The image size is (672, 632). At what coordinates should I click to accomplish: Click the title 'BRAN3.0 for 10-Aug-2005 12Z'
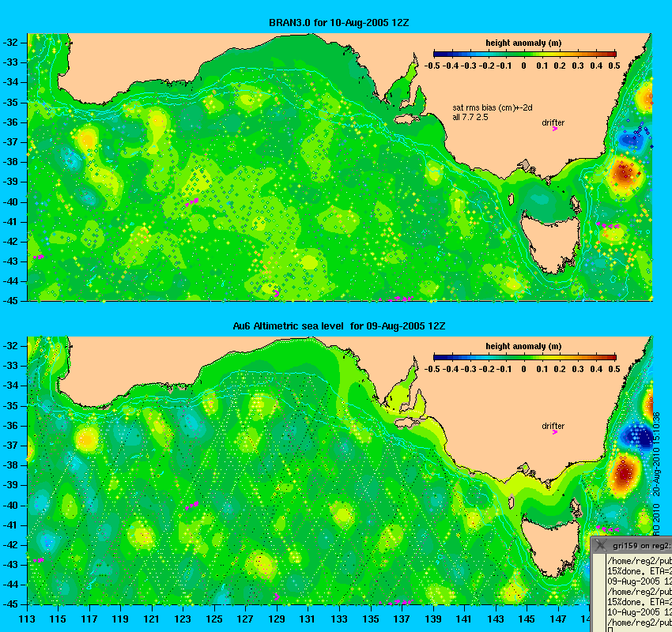click(338, 23)
